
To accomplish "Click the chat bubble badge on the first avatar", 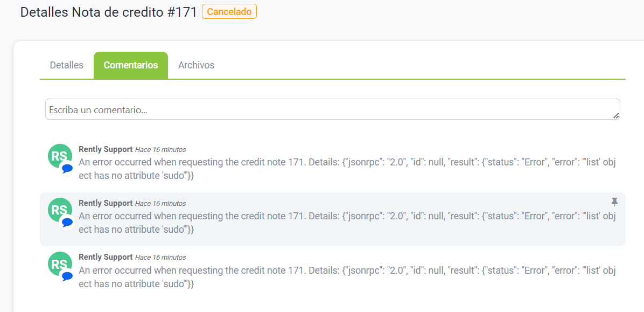I will click(x=67, y=168).
